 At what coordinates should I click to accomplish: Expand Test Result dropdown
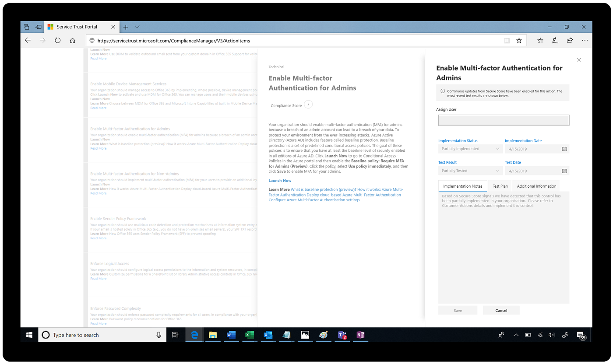coord(497,171)
